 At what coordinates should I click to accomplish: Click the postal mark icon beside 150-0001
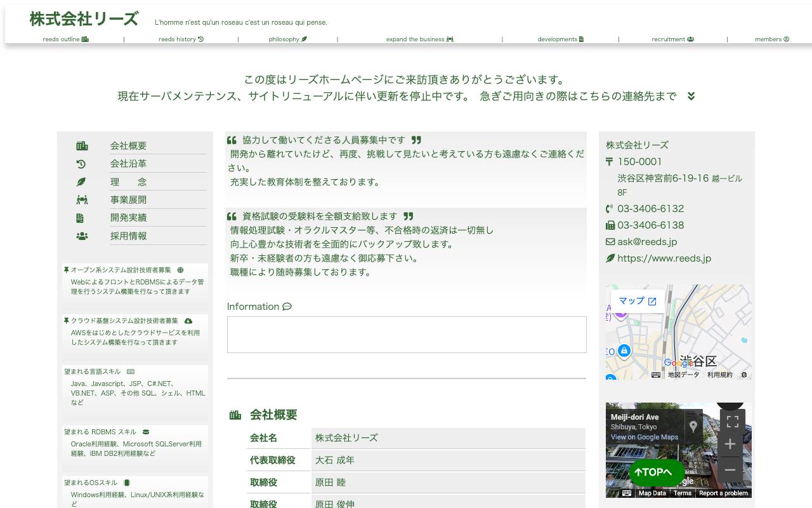tap(610, 162)
